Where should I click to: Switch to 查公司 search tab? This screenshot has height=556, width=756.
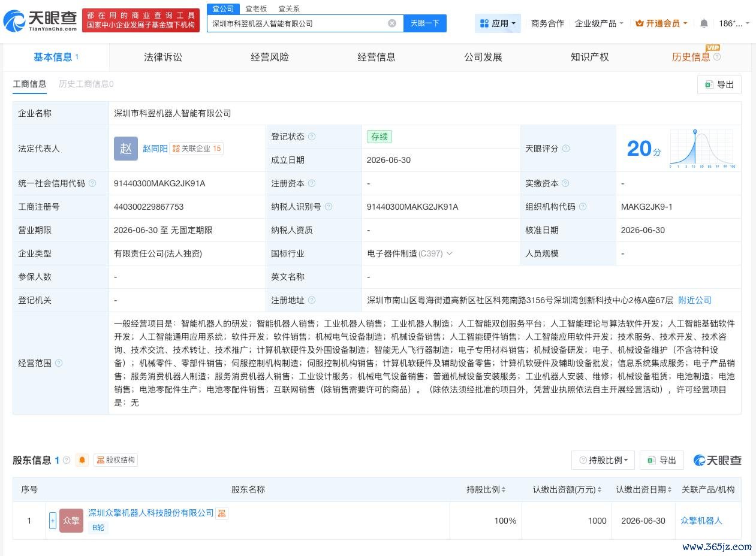pyautogui.click(x=223, y=9)
